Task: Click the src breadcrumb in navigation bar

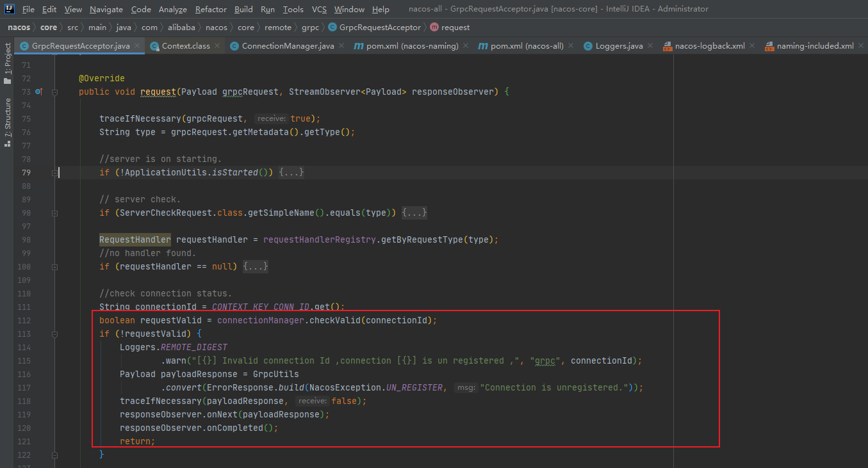Action: (x=72, y=28)
